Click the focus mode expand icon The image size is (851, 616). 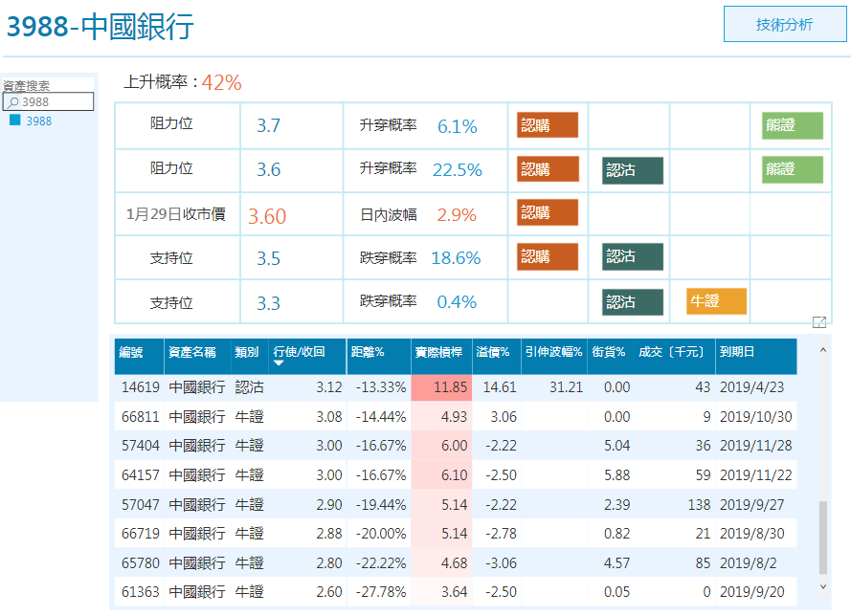[x=819, y=322]
